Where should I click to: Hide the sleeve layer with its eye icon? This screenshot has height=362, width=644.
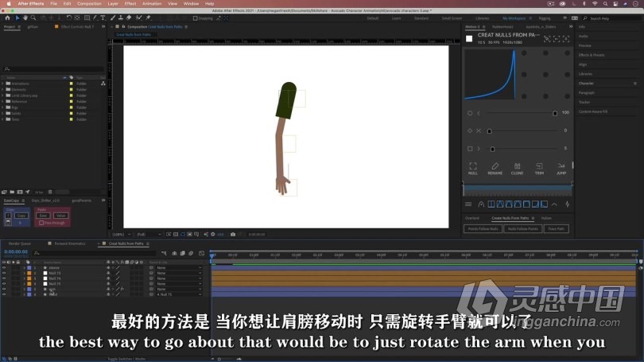pyautogui.click(x=4, y=267)
